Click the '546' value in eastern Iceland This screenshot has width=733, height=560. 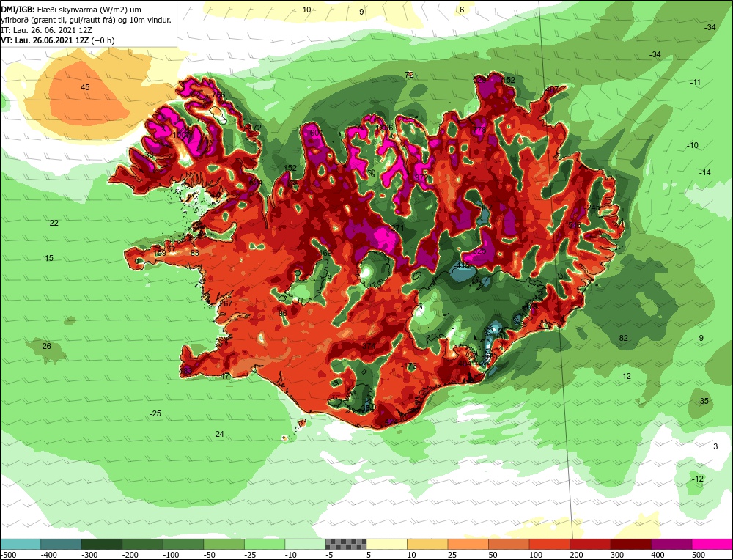(575, 225)
